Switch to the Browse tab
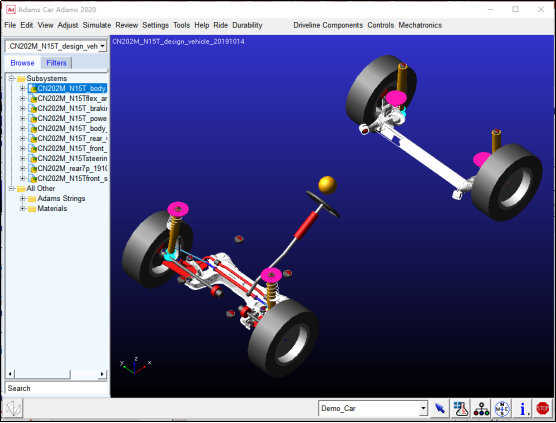Image resolution: width=556 pixels, height=423 pixels. pos(22,63)
